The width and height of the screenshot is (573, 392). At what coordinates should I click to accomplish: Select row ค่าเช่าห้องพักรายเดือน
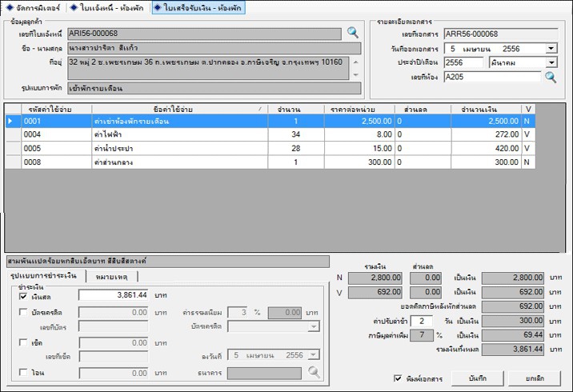point(270,121)
